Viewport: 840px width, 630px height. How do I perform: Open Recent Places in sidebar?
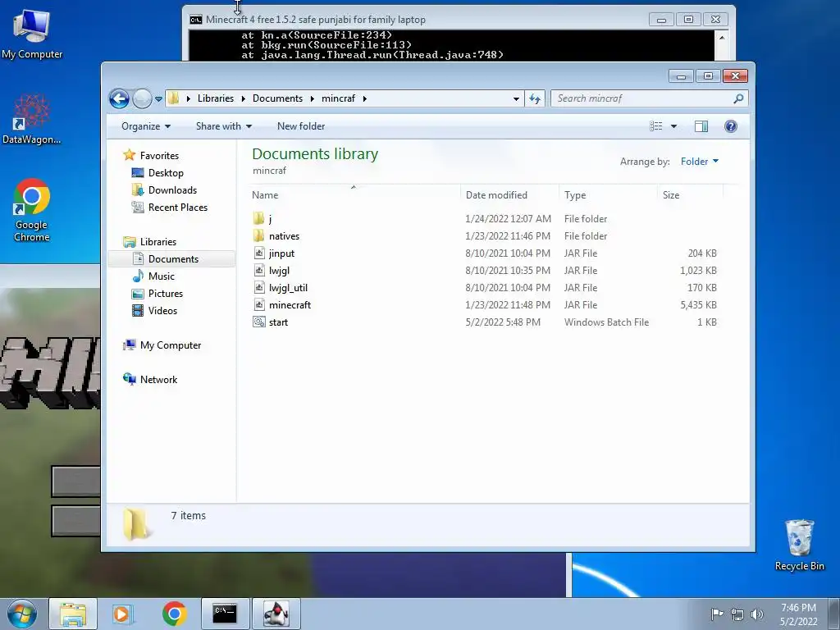tap(177, 208)
